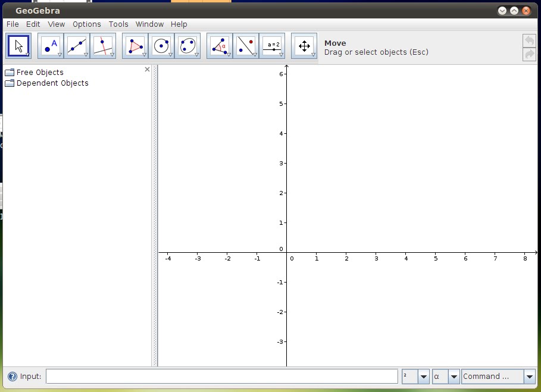The image size is (541, 392).
Task: Open the Angle tool dropdown triangle
Action: click(x=229, y=55)
